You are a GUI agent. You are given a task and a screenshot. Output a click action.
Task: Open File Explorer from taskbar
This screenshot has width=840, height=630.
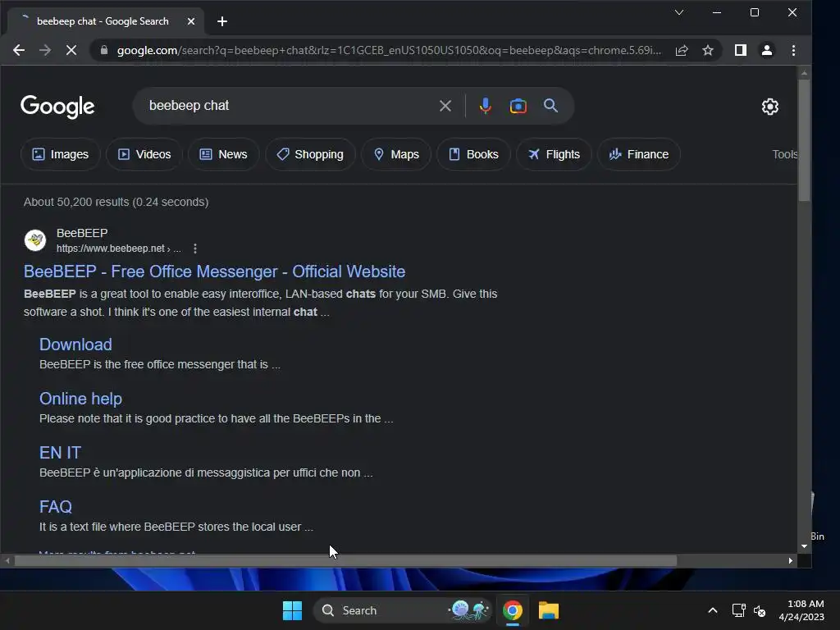[x=549, y=610]
